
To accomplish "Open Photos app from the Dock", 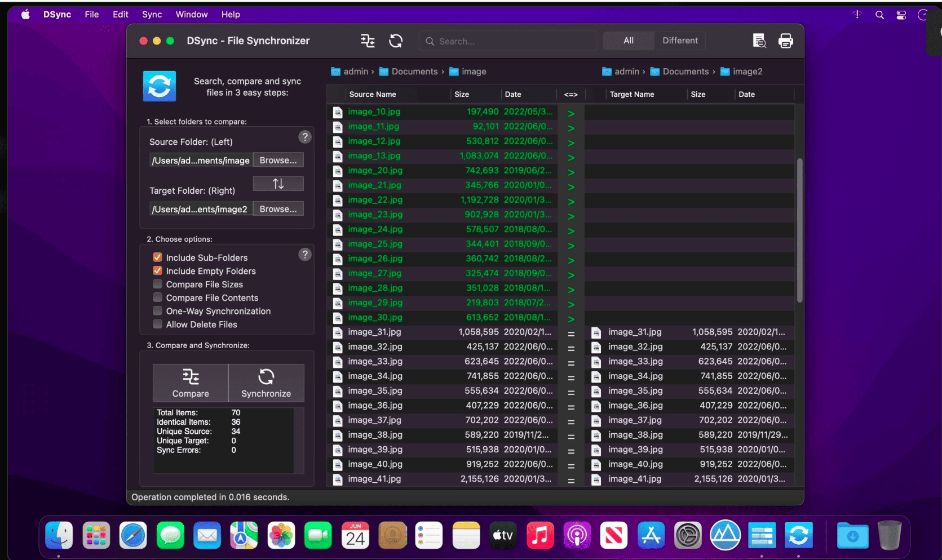I will click(281, 535).
